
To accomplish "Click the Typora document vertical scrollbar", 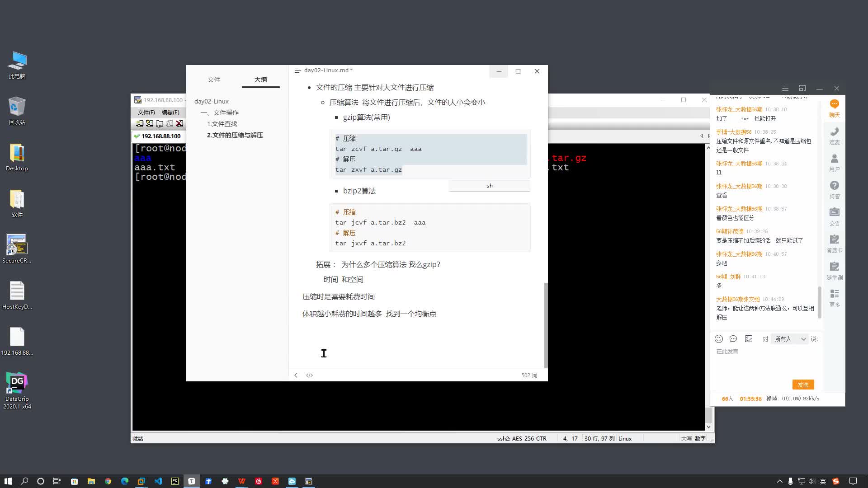I will (546, 325).
